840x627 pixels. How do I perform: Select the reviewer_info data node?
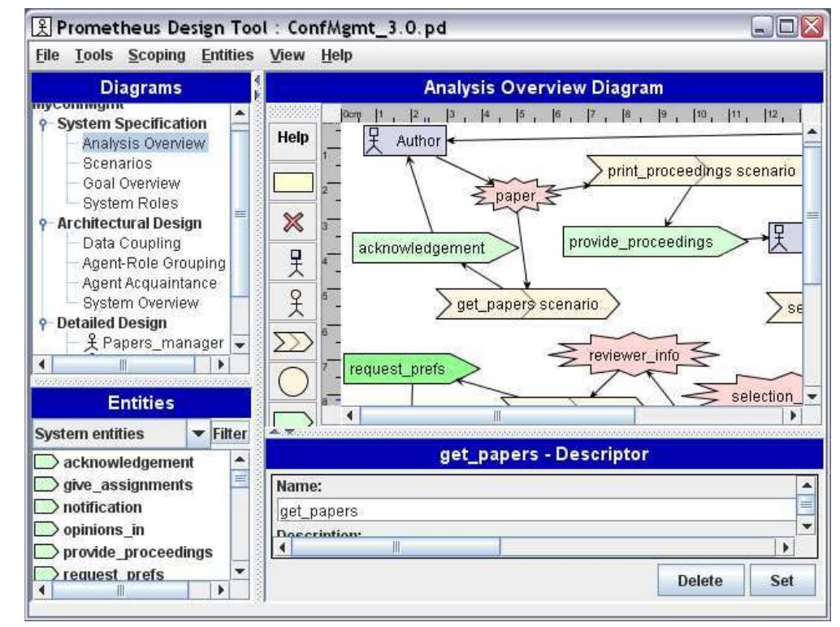pyautogui.click(x=633, y=354)
